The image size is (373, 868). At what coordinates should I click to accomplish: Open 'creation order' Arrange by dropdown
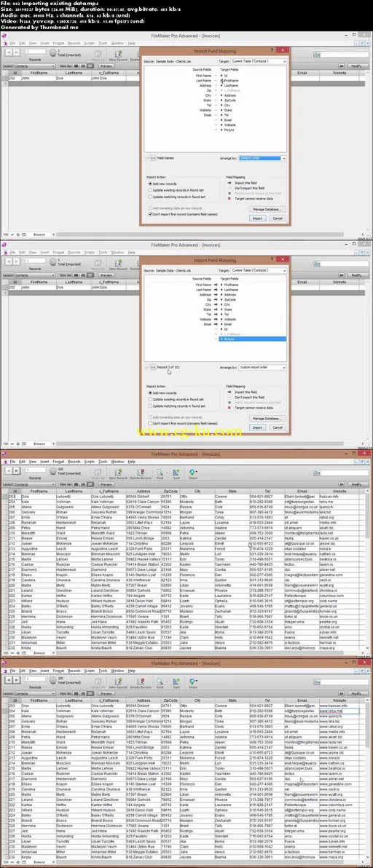tap(262, 158)
